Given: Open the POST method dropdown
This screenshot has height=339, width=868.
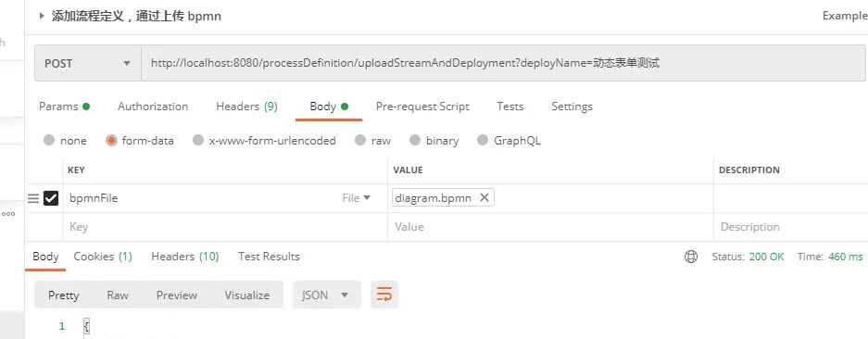Looking at the screenshot, I should [87, 63].
